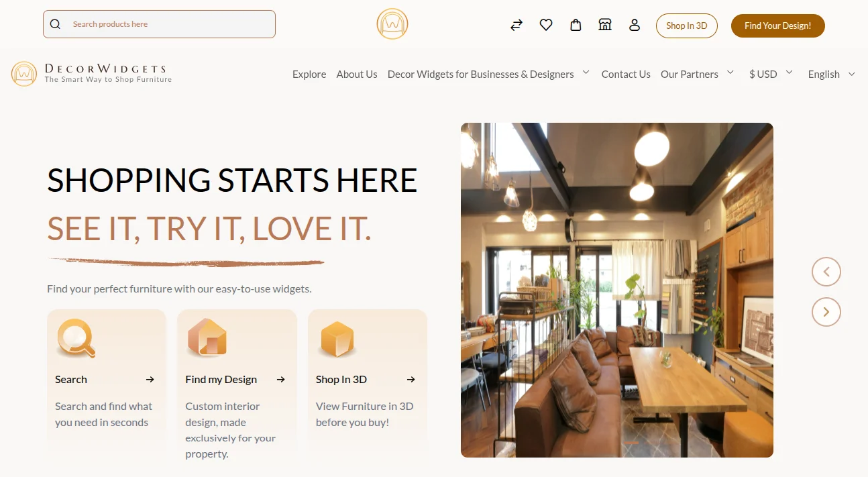
Task: Open the user account icon
Action: [635, 25]
